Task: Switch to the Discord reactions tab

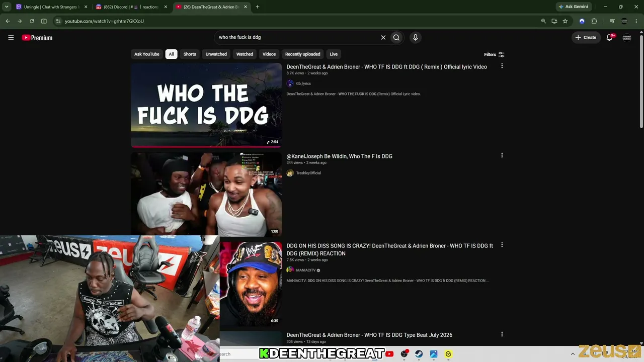Action: (131, 7)
